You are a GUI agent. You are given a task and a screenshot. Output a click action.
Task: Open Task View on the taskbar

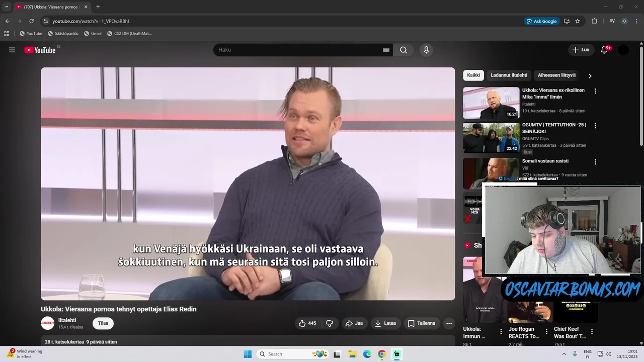pos(337,354)
